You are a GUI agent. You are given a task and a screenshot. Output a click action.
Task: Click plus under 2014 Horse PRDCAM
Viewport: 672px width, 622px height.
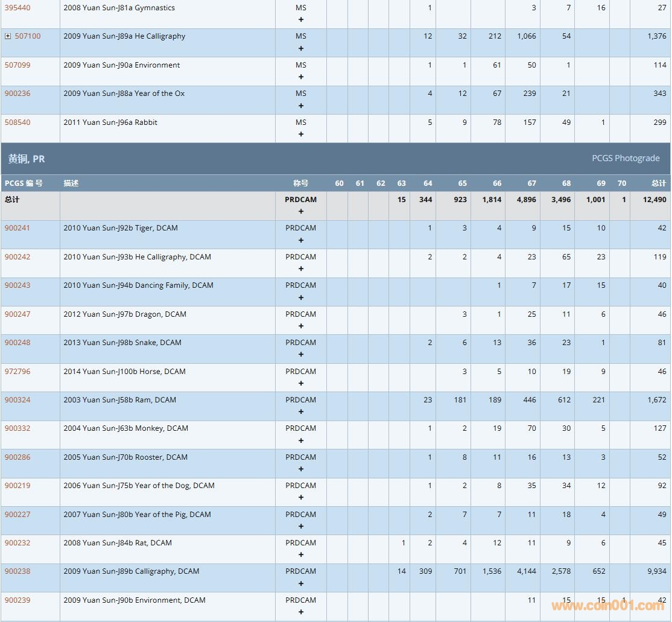301,383
